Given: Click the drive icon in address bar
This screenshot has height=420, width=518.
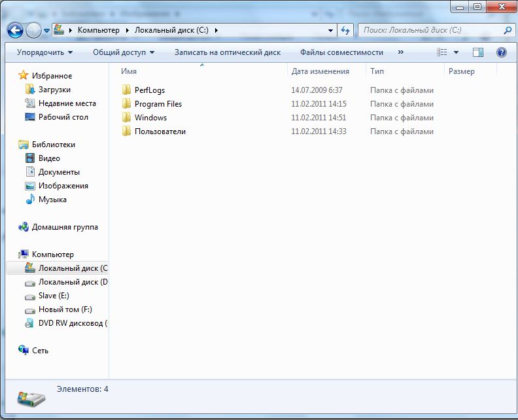Looking at the screenshot, I should [x=59, y=29].
